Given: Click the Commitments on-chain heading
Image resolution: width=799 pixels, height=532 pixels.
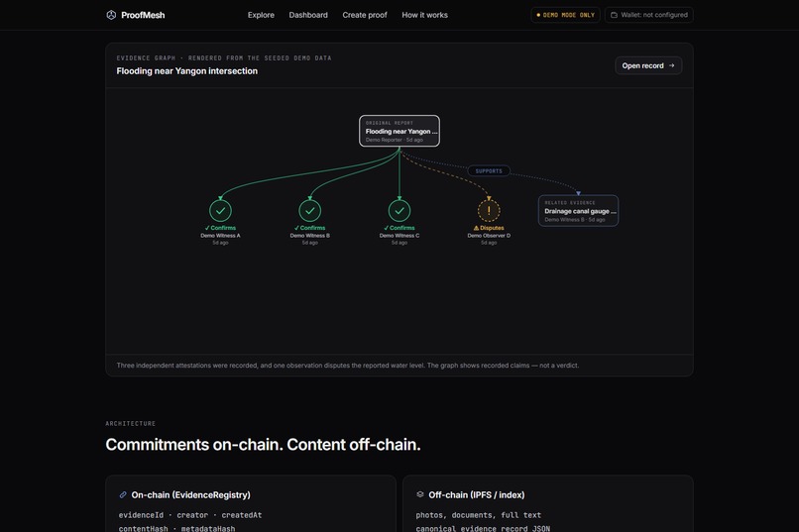Looking at the screenshot, I should click(x=263, y=445).
